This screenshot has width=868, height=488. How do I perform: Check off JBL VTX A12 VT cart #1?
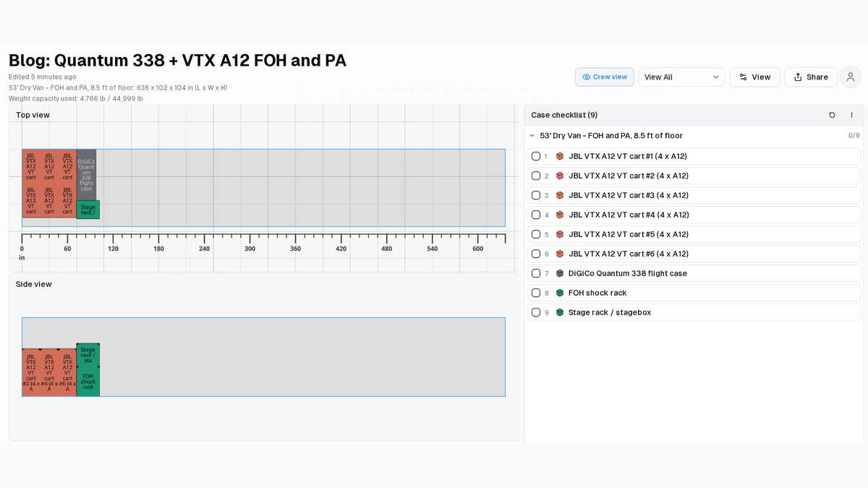pyautogui.click(x=536, y=156)
